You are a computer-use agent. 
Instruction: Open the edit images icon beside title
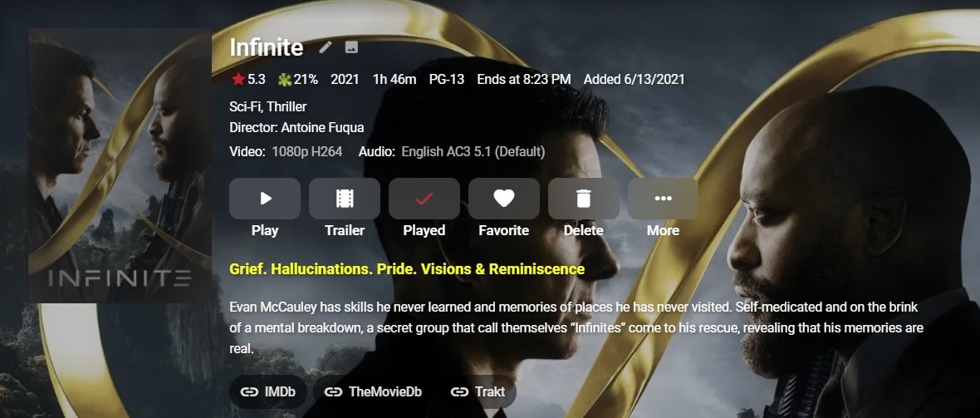pyautogui.click(x=351, y=47)
